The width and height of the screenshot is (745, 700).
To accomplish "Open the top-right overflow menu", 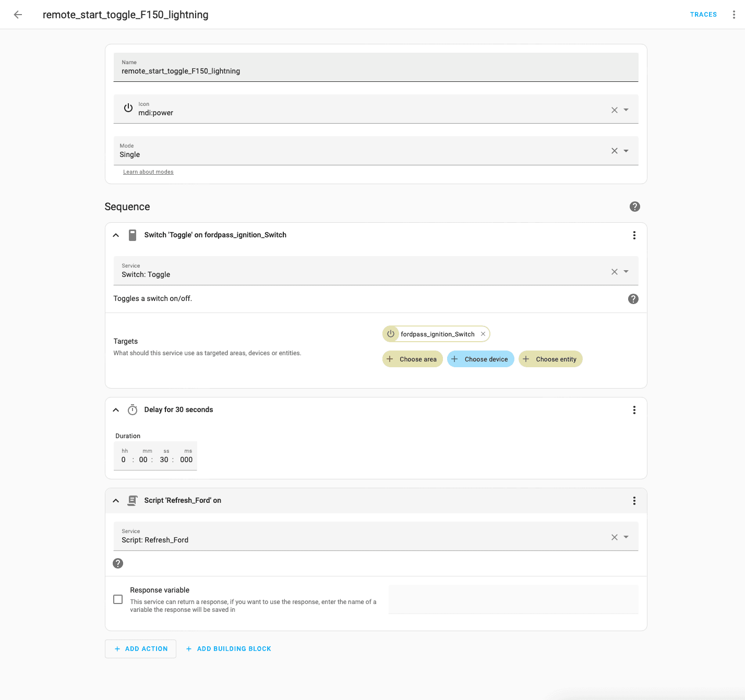I will pos(734,15).
